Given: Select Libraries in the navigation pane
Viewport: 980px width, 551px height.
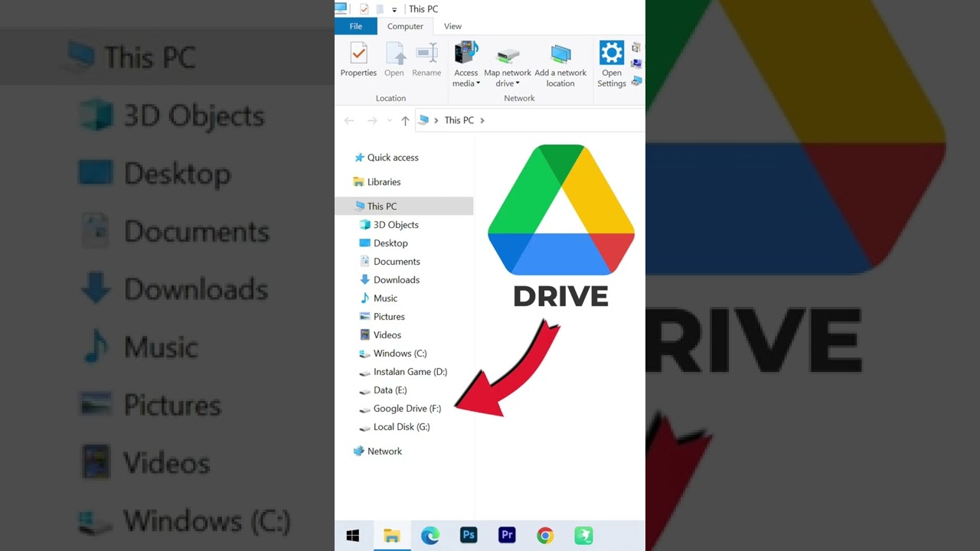Looking at the screenshot, I should pos(377,182).
